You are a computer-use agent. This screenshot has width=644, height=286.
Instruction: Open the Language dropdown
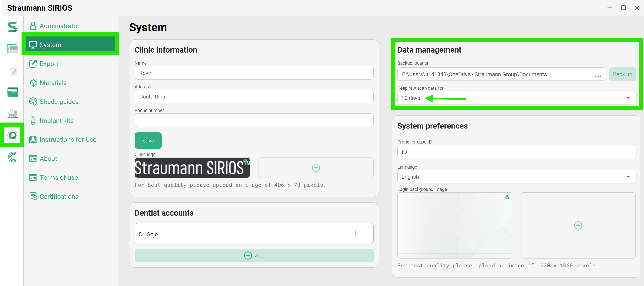[x=516, y=177]
